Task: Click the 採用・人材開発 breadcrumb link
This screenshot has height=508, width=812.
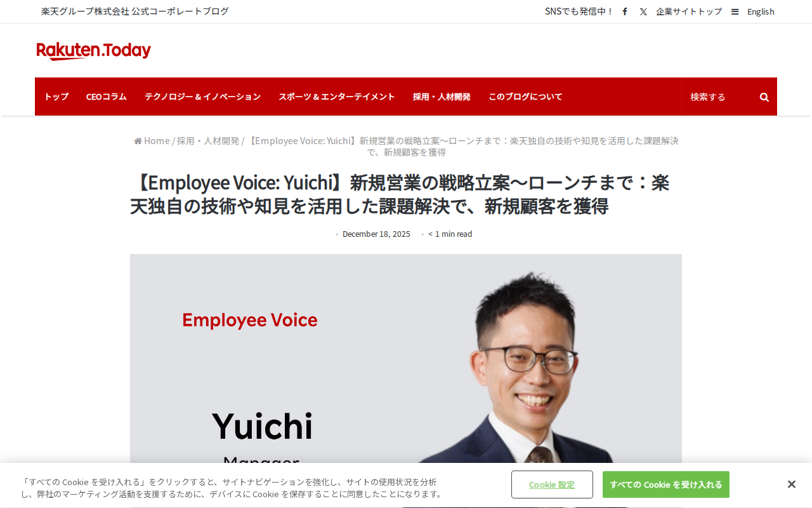Action: point(208,141)
